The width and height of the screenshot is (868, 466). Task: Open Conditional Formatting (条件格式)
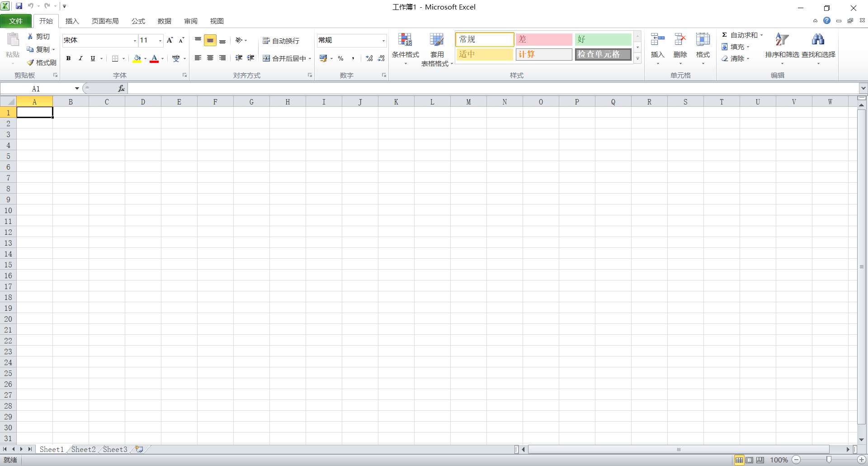(405, 48)
